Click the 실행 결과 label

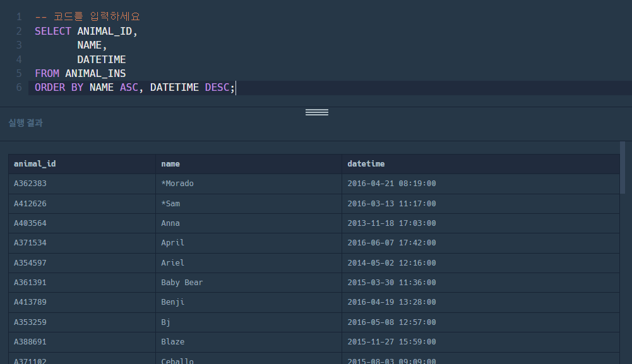25,123
